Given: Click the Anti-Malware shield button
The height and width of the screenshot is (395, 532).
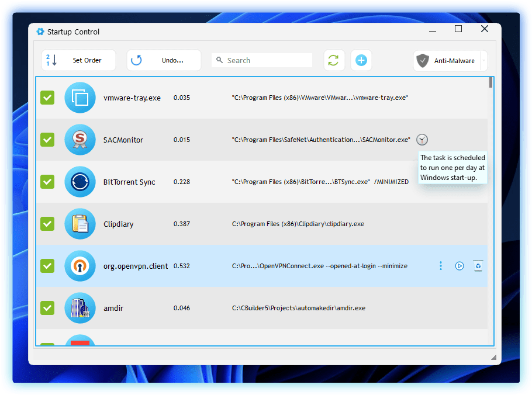Looking at the screenshot, I should tap(447, 61).
